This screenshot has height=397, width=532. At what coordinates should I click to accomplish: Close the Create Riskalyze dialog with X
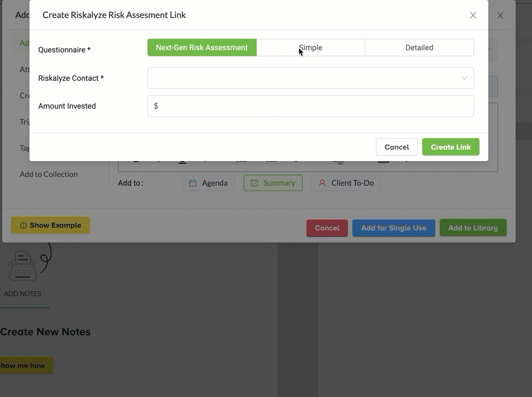point(473,15)
